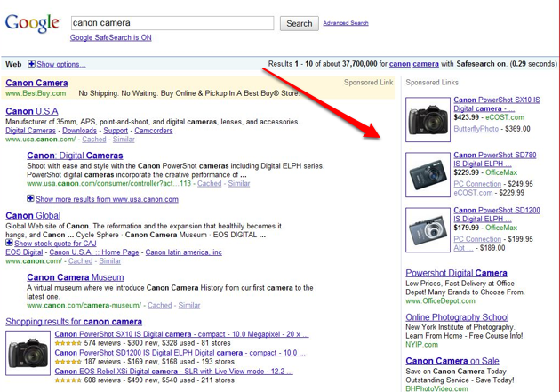
Task: Click ButterflyPhoto seller link
Action: pos(476,129)
